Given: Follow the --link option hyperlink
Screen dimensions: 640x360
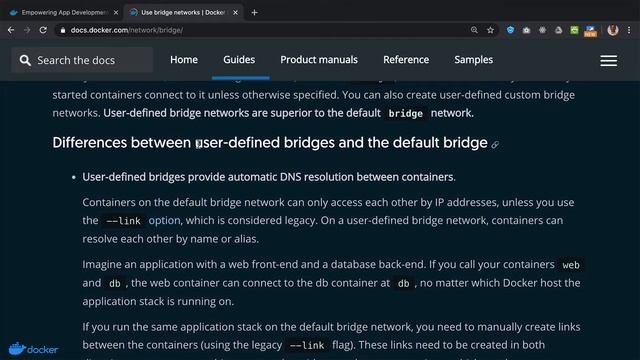Looking at the screenshot, I should click(164, 220).
